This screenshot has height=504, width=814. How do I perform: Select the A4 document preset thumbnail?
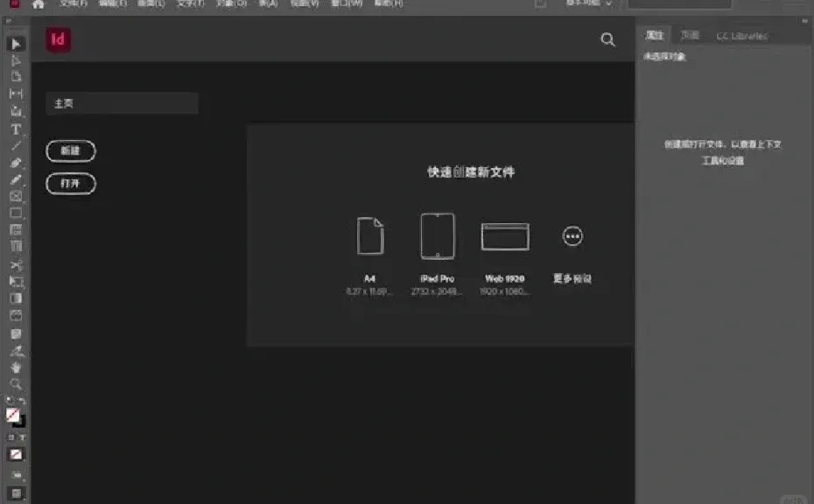point(369,235)
